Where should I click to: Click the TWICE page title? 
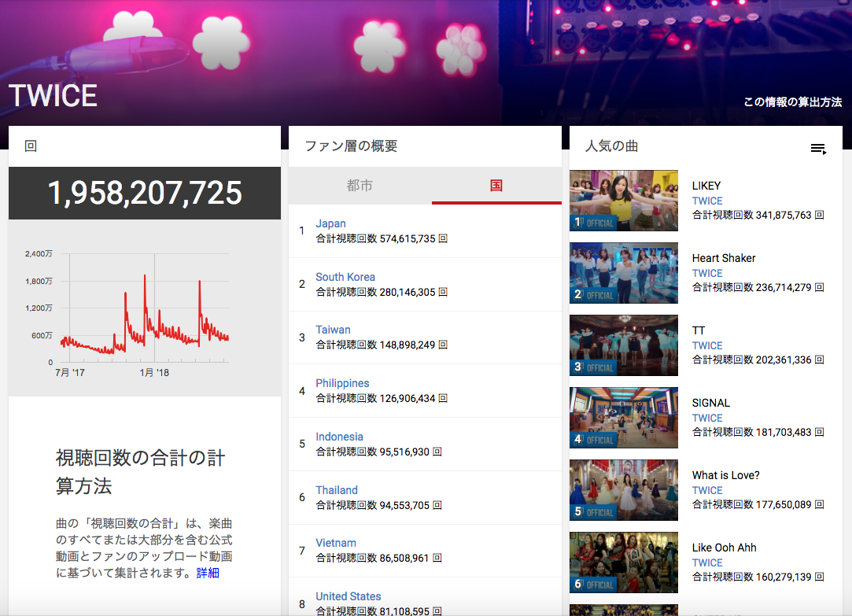click(53, 96)
